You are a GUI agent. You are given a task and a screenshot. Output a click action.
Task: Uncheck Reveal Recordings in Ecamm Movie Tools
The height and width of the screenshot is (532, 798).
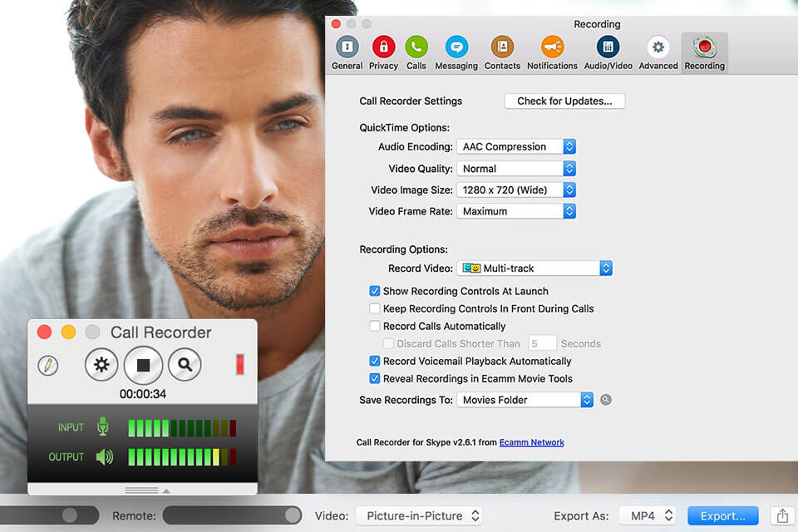coord(375,378)
